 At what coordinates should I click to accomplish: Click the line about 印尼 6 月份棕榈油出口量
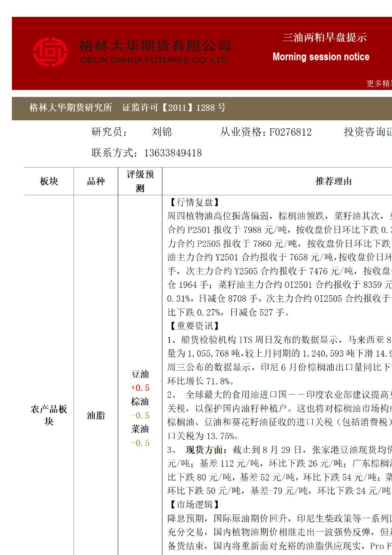coord(279,367)
